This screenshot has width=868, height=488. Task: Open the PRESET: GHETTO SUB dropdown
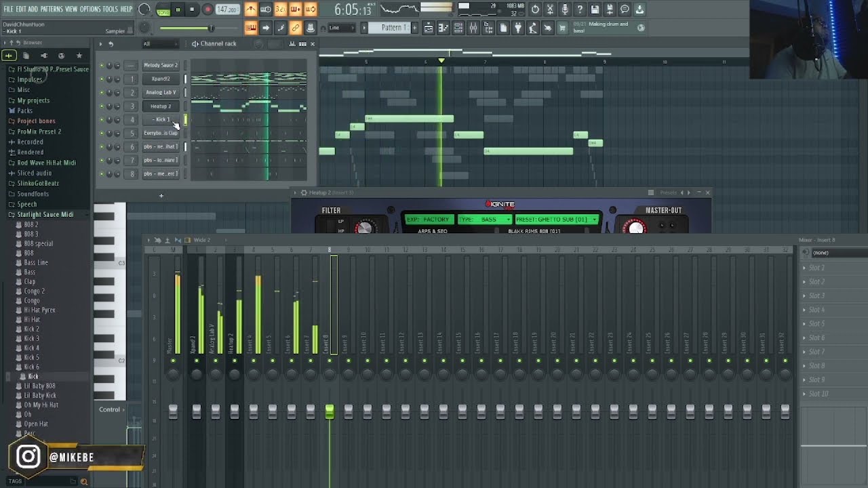[556, 220]
